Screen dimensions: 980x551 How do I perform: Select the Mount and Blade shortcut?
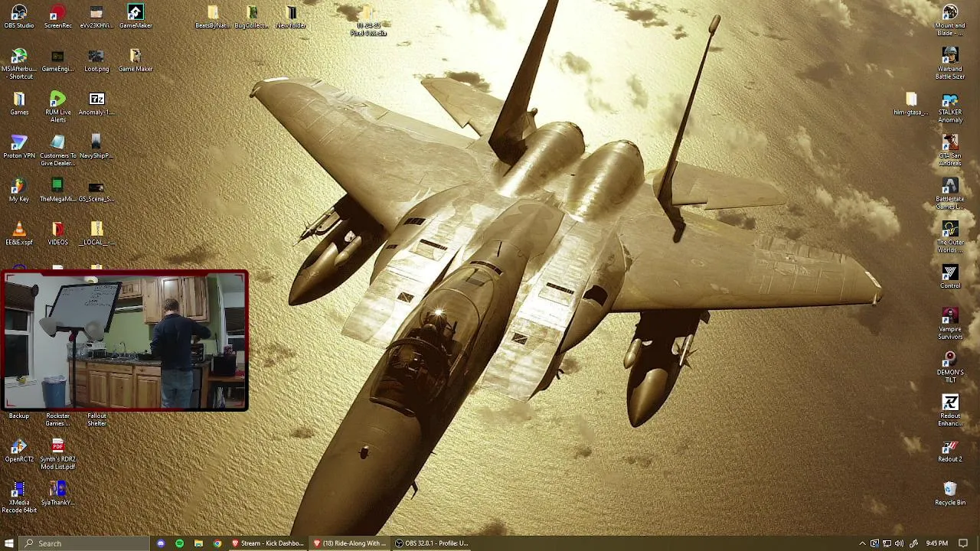click(950, 20)
